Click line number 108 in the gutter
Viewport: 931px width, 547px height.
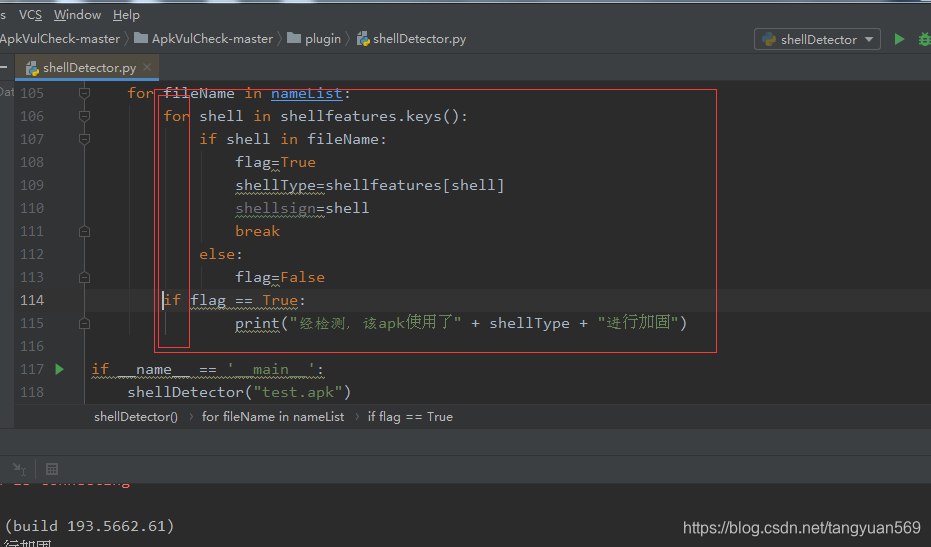[32, 162]
